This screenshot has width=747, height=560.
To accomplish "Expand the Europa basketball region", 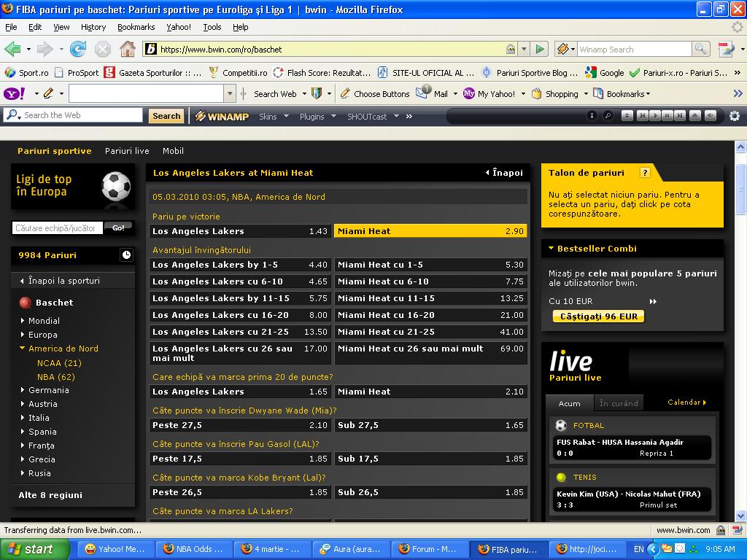I will (x=43, y=335).
